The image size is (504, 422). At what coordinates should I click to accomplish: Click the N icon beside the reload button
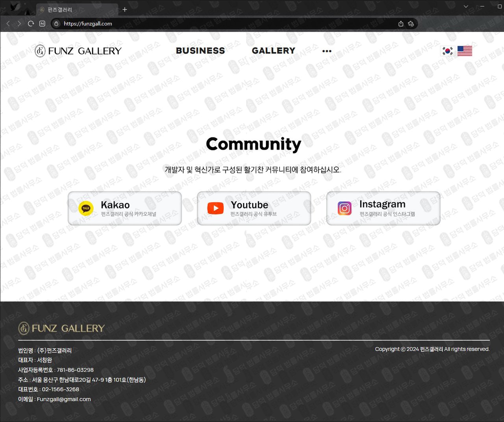click(x=42, y=24)
